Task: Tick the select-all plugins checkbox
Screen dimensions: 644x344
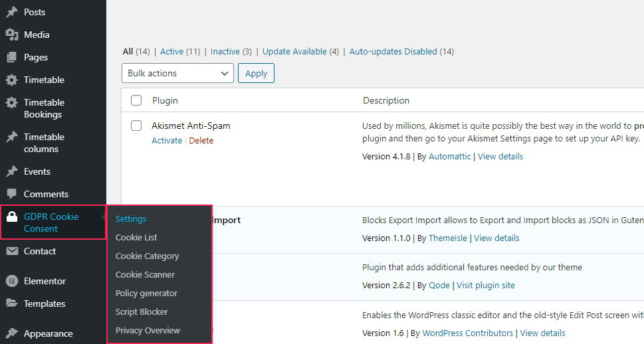Action: (x=136, y=100)
